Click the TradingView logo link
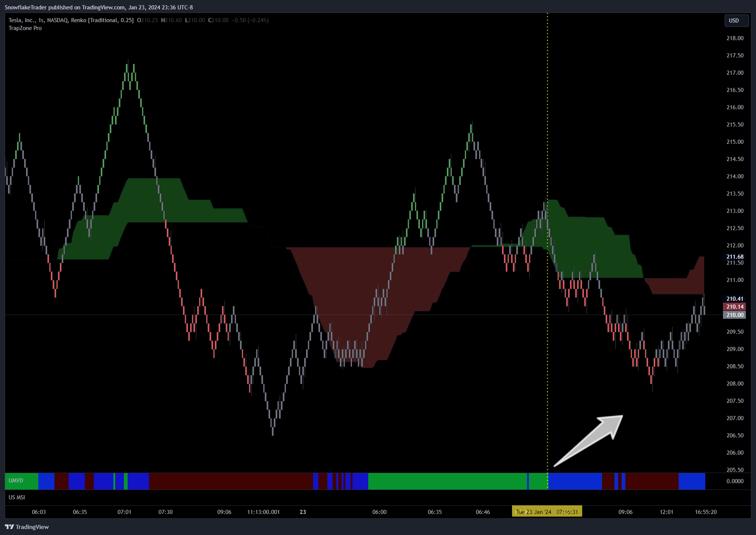The image size is (756, 535). pyautogui.click(x=27, y=527)
